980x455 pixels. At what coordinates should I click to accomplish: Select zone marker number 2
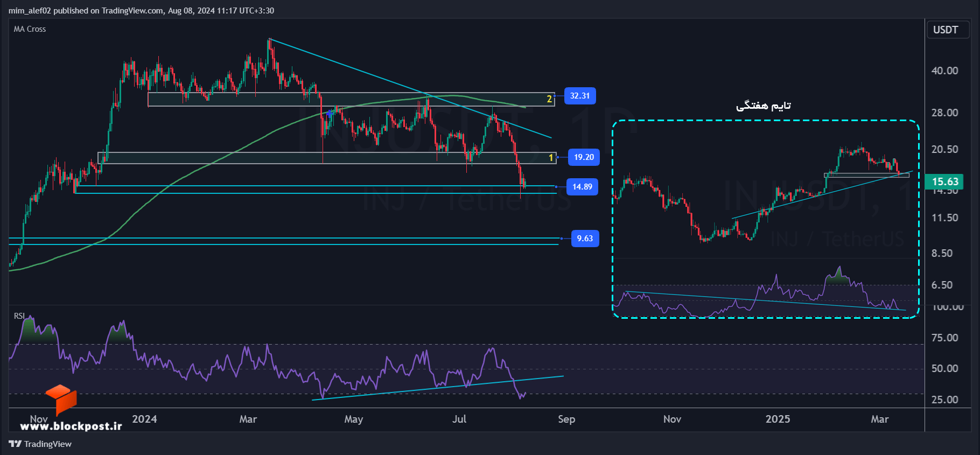549,99
